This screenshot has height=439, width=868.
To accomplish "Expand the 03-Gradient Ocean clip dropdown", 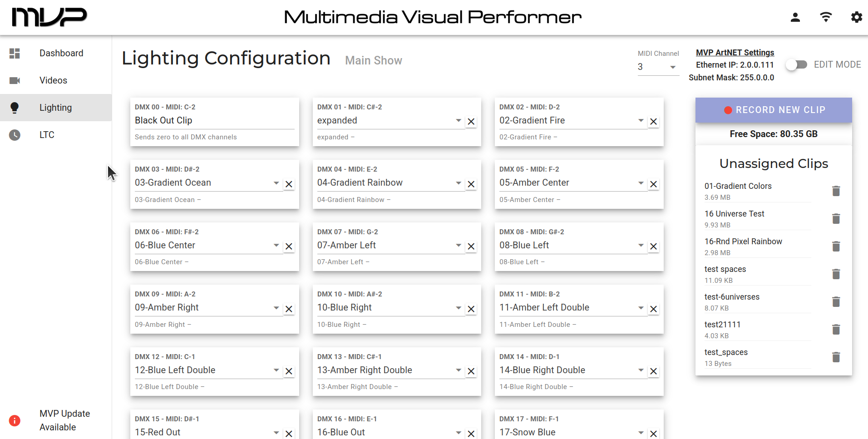I will (x=276, y=183).
